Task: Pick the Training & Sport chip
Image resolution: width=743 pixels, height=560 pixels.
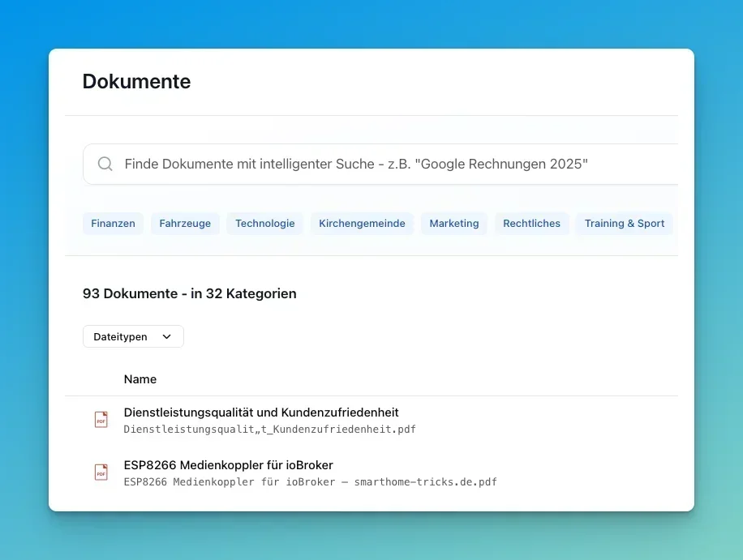Action: 624,224
